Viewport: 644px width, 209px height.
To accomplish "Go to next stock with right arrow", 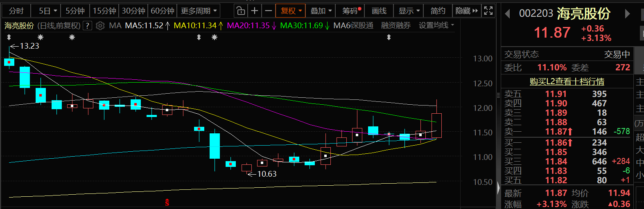I will pyautogui.click(x=627, y=14).
